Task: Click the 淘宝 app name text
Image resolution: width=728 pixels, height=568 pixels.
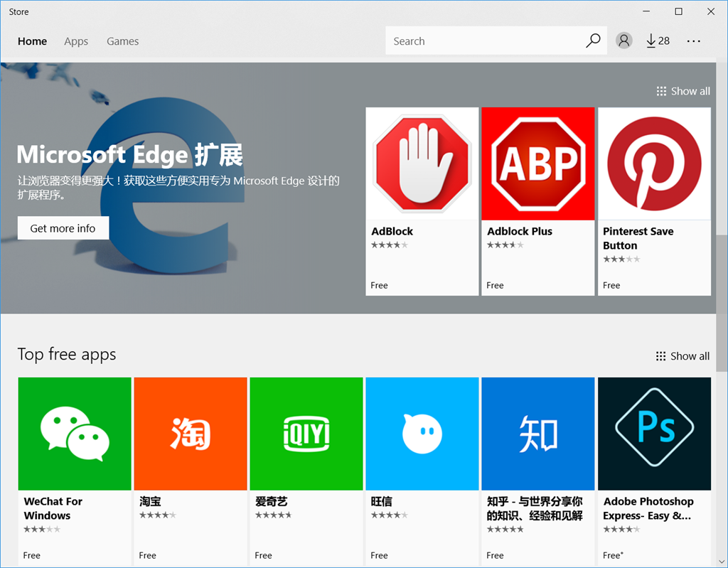Action: click(151, 502)
